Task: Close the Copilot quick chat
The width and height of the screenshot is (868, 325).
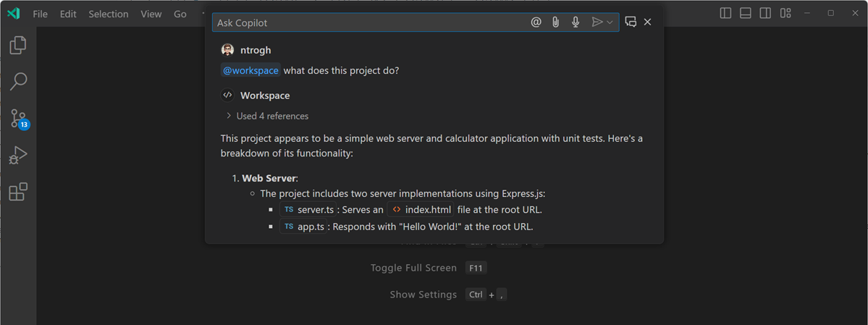Action: 648,22
